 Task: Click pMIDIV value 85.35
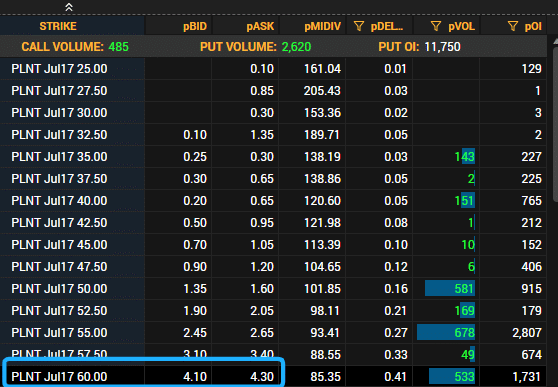(x=326, y=377)
